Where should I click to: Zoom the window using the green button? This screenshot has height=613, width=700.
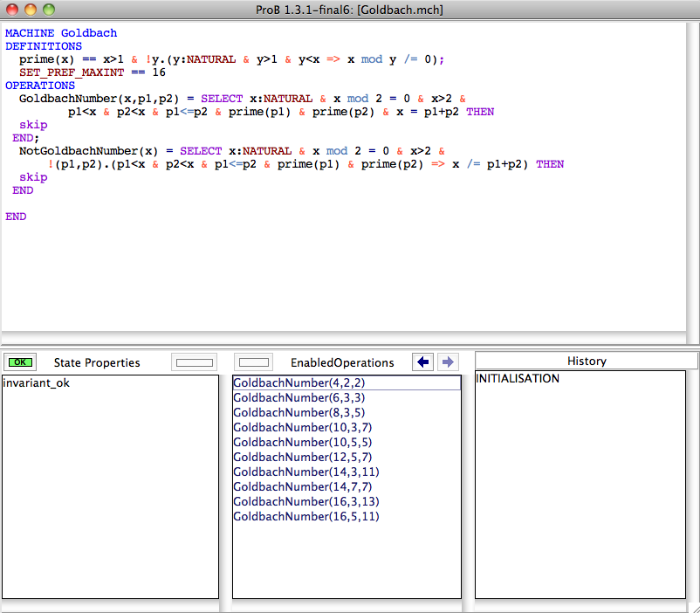tap(47, 10)
